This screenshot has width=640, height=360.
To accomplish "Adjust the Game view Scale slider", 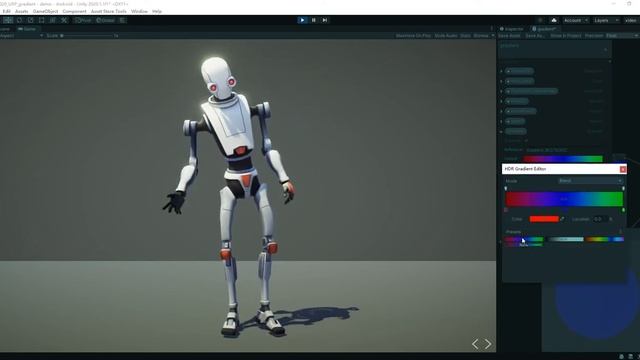I will (x=87, y=36).
